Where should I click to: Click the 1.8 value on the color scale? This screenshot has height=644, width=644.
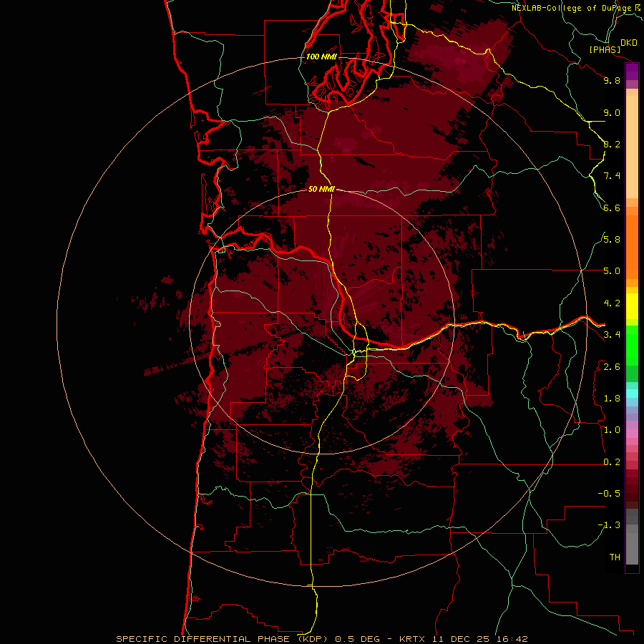(x=612, y=399)
